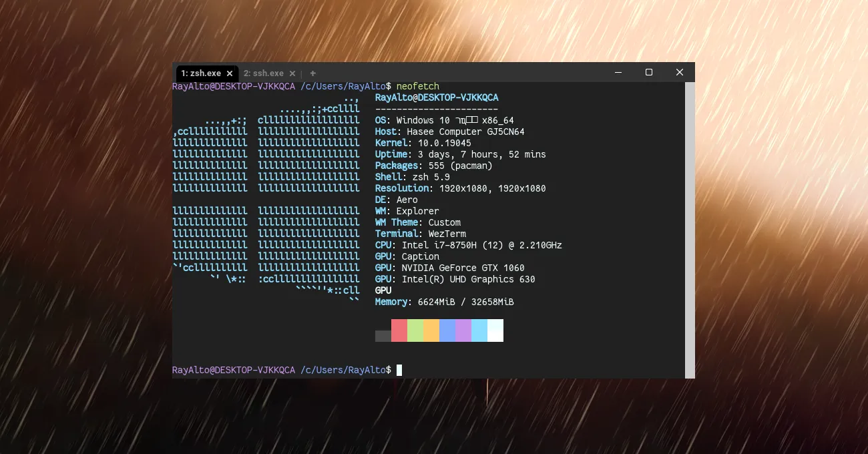Click the terminal scrollbar on the right edge
This screenshot has width=868, height=454.
coord(690,227)
